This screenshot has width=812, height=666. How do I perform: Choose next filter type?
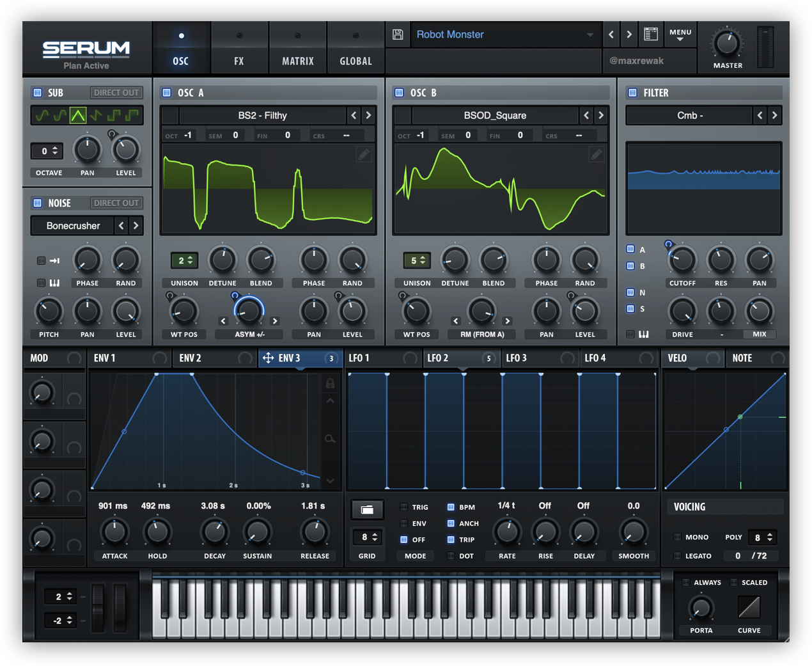pyautogui.click(x=774, y=115)
